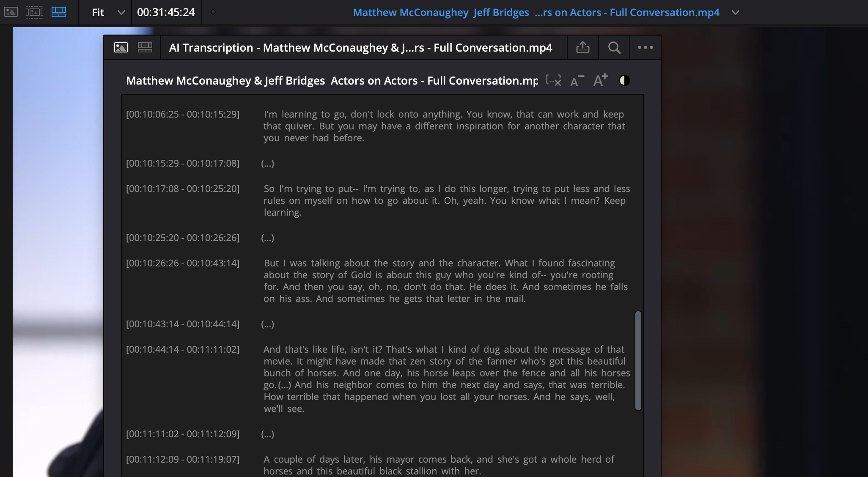This screenshot has height=477, width=868.
Task: Click timestamp [00:10:06:25 - 00:10:15:29]
Action: pos(183,114)
